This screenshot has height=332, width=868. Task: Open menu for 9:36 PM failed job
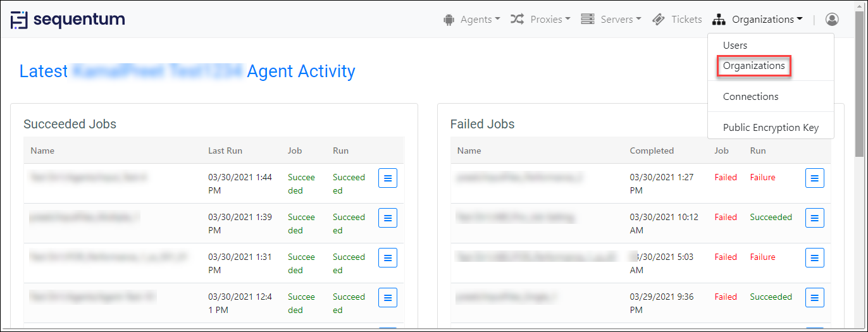click(815, 298)
